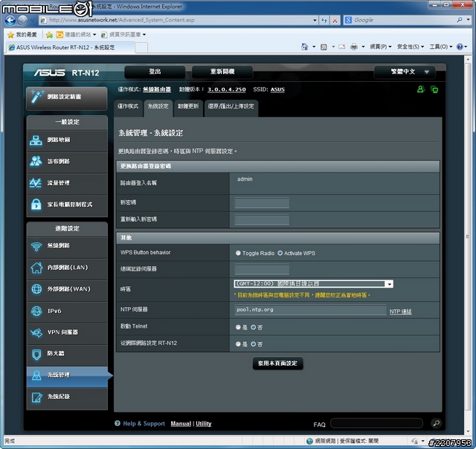Select Yes for web access from WAN

point(238,344)
